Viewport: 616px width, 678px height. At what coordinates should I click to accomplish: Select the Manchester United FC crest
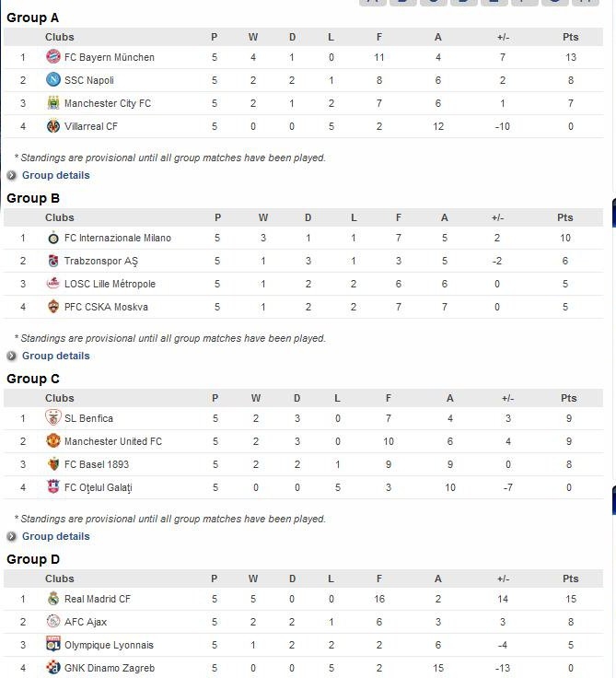click(x=52, y=441)
